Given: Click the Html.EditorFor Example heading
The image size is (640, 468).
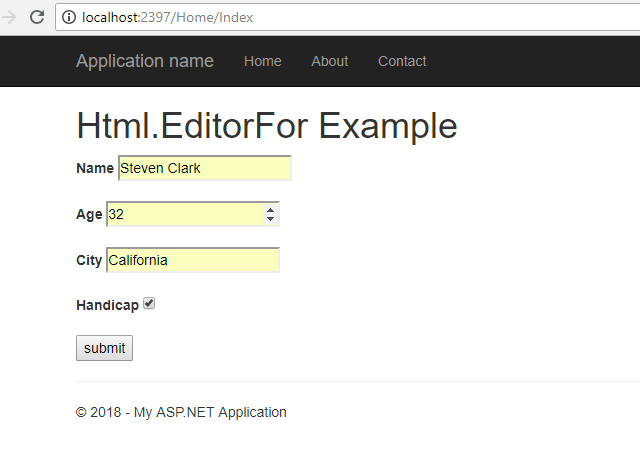Looking at the screenshot, I should pyautogui.click(x=266, y=126).
